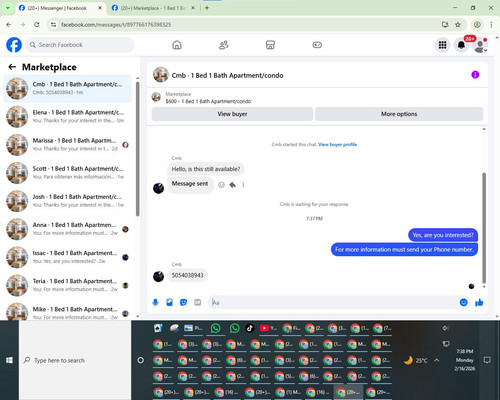500x400 pixels.
Task: Click the install app icon in address bar
Action: click(x=445, y=25)
